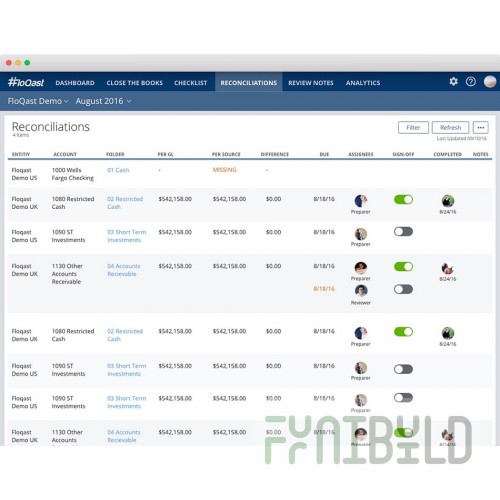500x500 pixels.
Task: Open first 03 Short Term Investments folder link
Action: pyautogui.click(x=127, y=236)
